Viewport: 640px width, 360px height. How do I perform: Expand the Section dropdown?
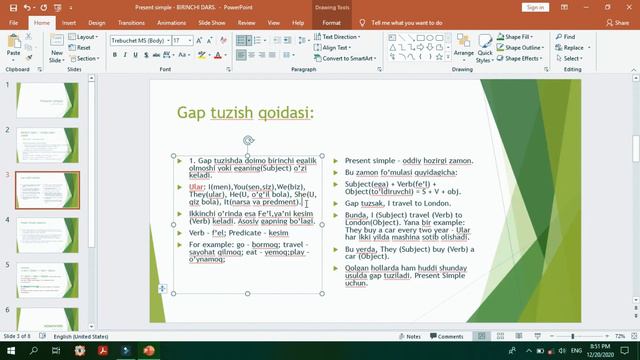point(84,59)
